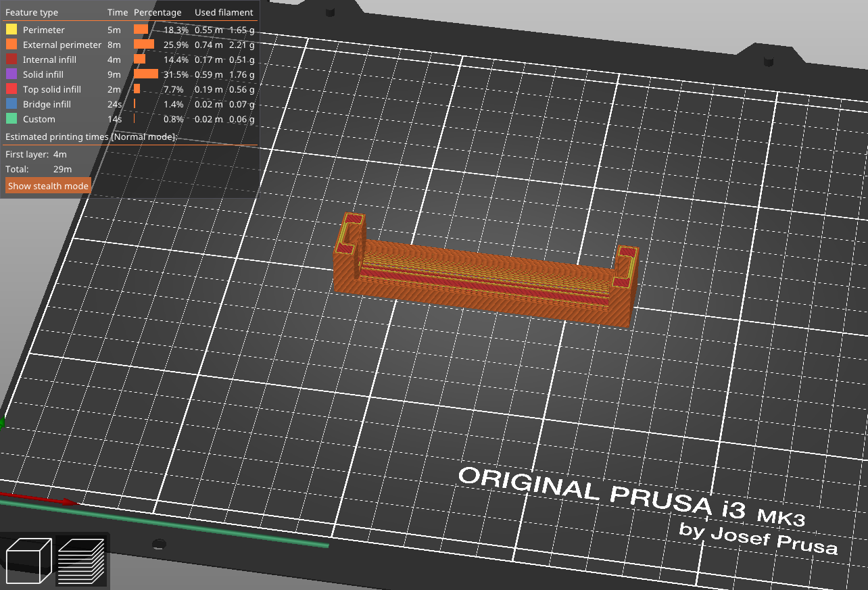Click the Used filament column header
Viewport: 868px width, 590px height.
224,12
